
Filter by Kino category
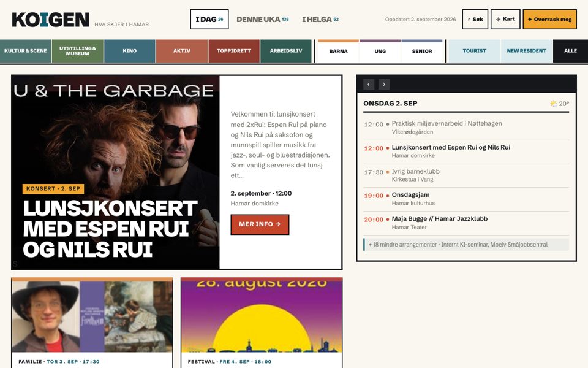coord(130,51)
